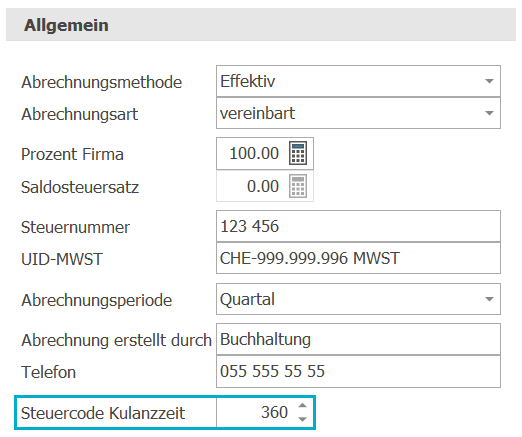This screenshot has height=437, width=522.
Task: Select the Steuernummer label
Action: click(x=75, y=227)
